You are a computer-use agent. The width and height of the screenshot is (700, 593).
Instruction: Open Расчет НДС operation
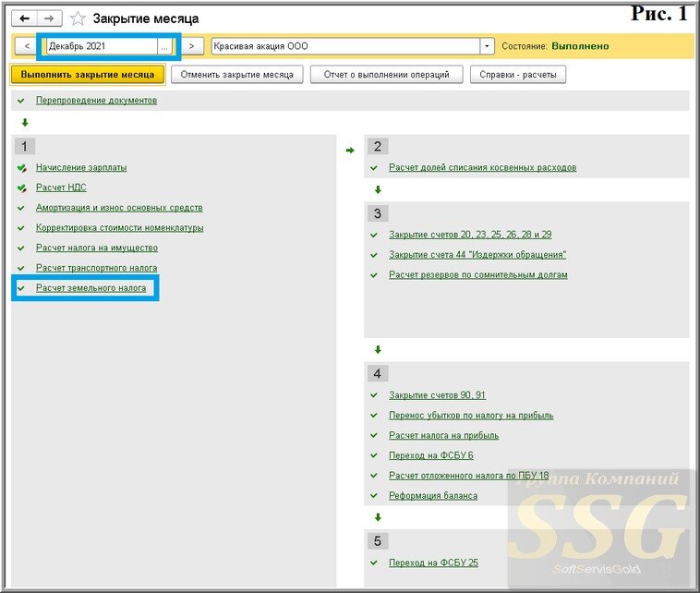pyautogui.click(x=61, y=188)
